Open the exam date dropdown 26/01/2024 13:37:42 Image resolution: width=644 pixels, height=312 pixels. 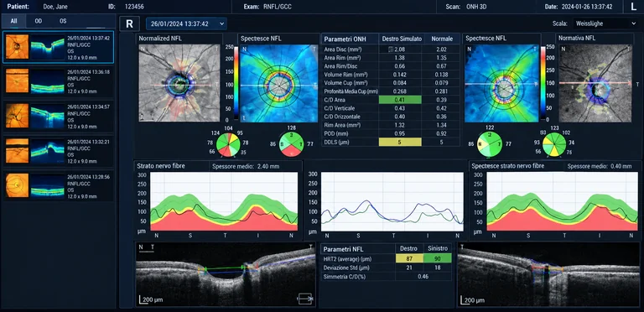click(x=186, y=23)
